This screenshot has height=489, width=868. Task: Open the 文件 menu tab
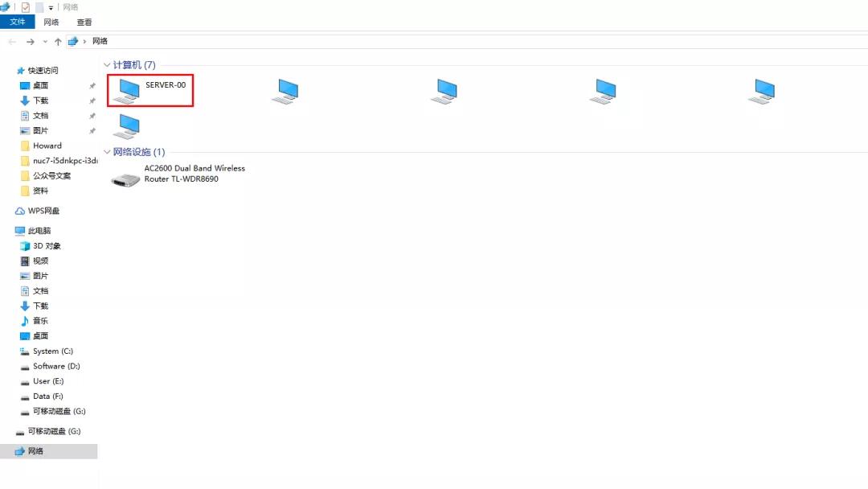click(17, 23)
